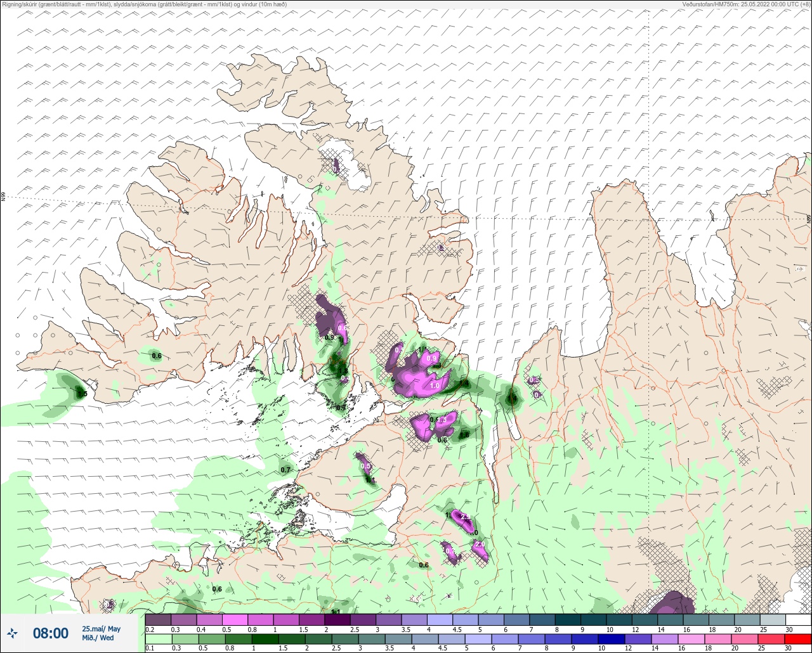
Task: Click the compass star icon beside the time
Action: coord(12,633)
